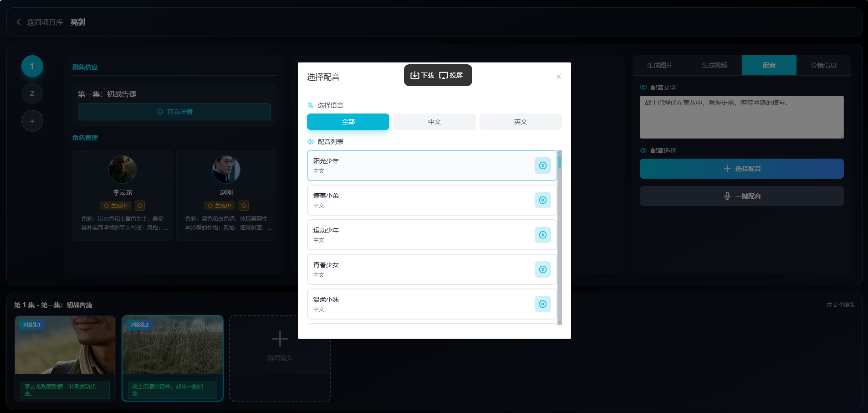Click the 配音文字 text area

click(x=741, y=117)
